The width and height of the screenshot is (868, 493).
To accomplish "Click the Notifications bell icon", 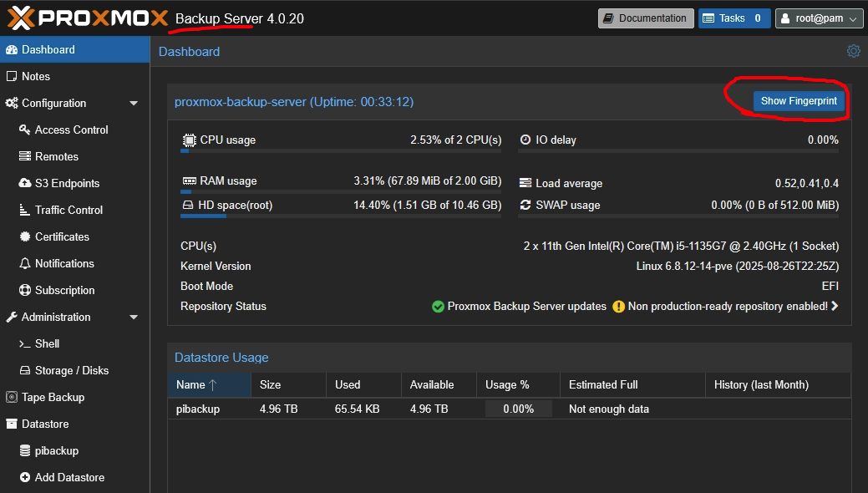I will tap(25, 263).
